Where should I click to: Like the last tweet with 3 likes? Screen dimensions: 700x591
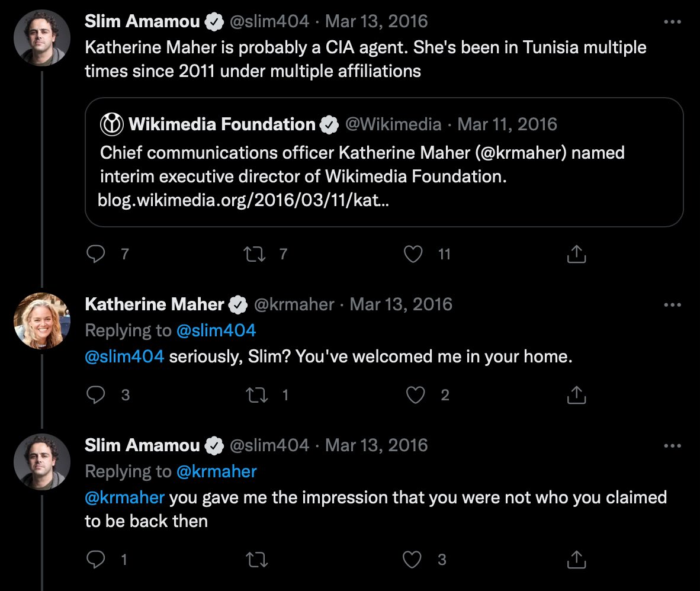[x=413, y=559]
